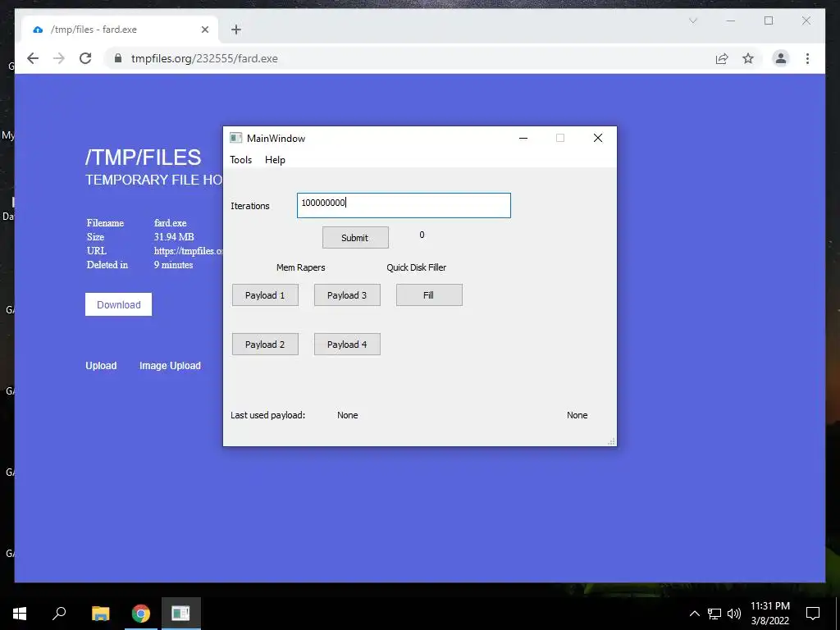Open the taskbar clock and date
The width and height of the screenshot is (840, 630).
point(769,614)
